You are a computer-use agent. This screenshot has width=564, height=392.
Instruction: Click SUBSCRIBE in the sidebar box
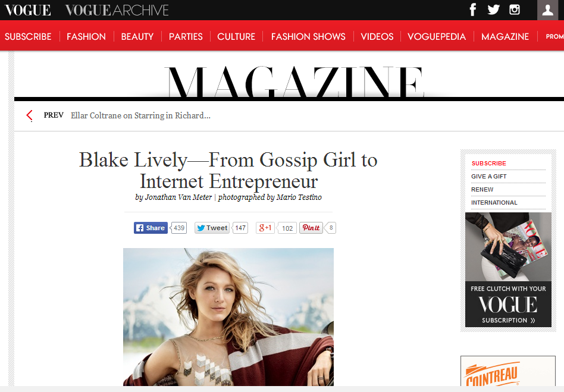pyautogui.click(x=489, y=163)
